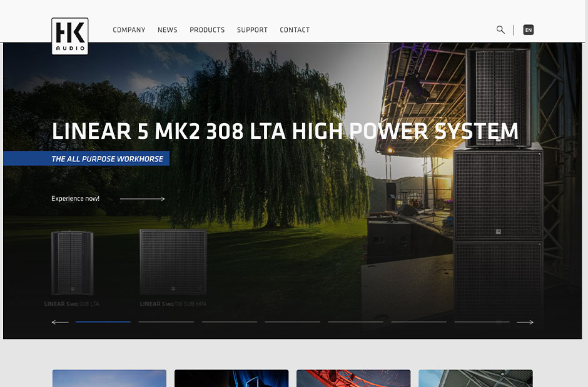Screen dimensions: 588x387
Task: Open the EN language selector
Action: (x=529, y=30)
